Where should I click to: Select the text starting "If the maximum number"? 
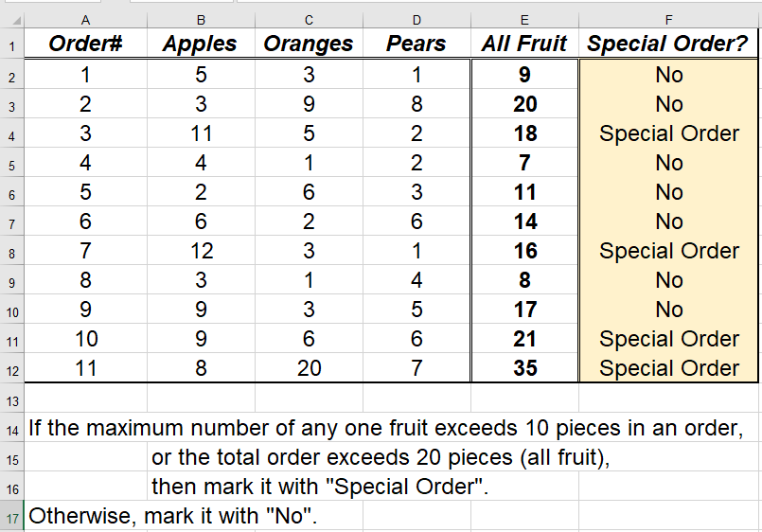pyautogui.click(x=384, y=428)
